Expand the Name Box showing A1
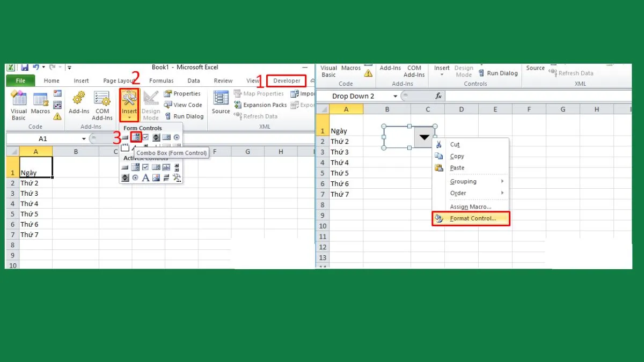The image size is (644, 362). (84, 139)
